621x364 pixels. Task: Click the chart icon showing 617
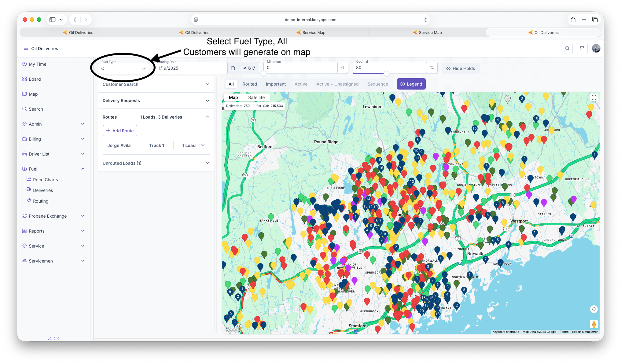coord(248,68)
